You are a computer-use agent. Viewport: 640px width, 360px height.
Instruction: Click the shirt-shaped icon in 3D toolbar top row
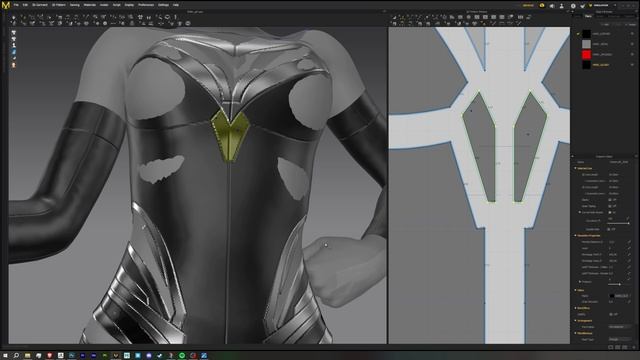click(x=140, y=17)
